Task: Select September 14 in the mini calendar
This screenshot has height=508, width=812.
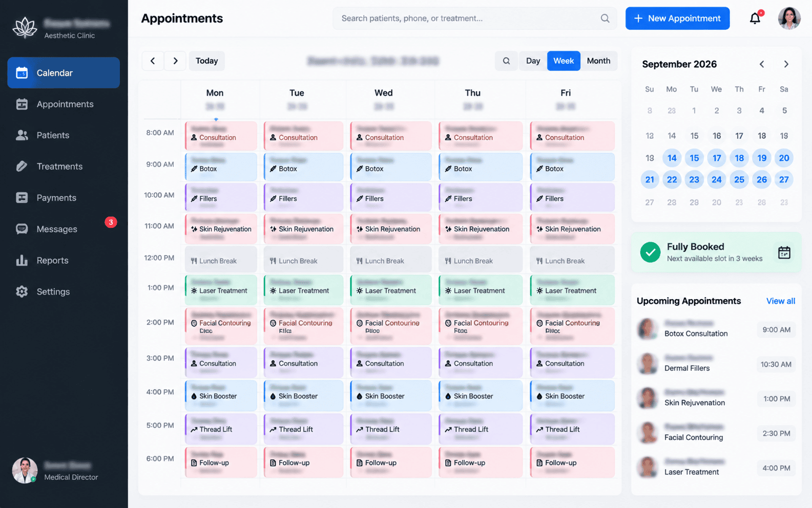Action: click(672, 158)
